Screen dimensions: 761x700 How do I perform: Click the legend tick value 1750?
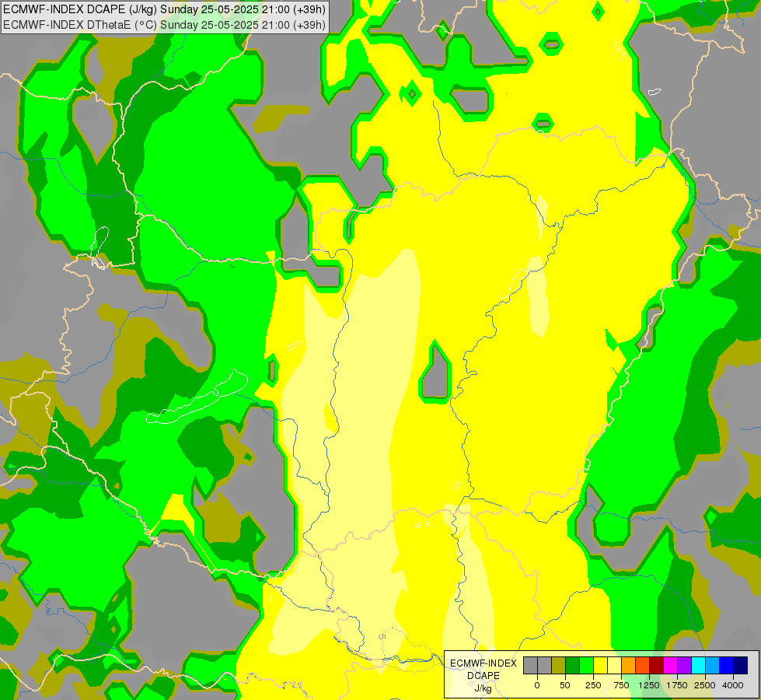(677, 685)
